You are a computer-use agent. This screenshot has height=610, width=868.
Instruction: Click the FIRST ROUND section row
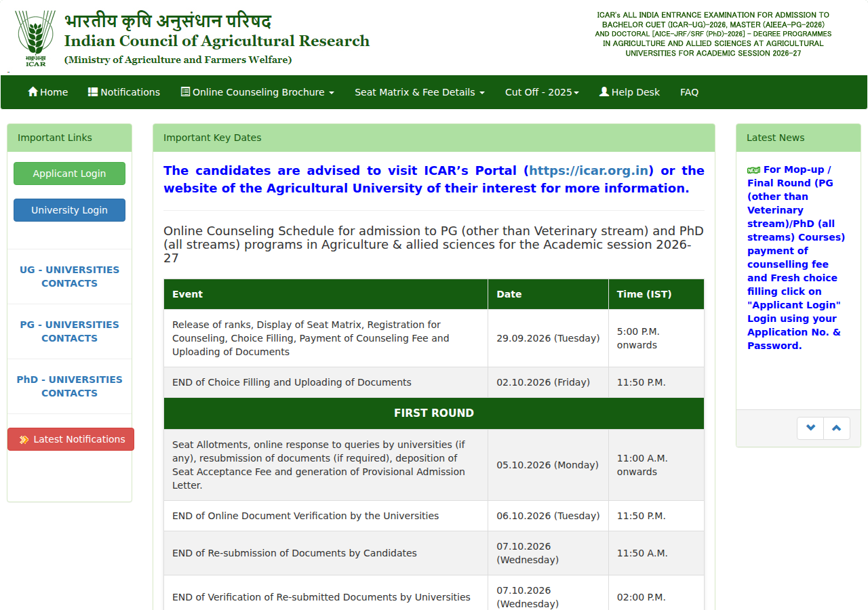coord(434,413)
